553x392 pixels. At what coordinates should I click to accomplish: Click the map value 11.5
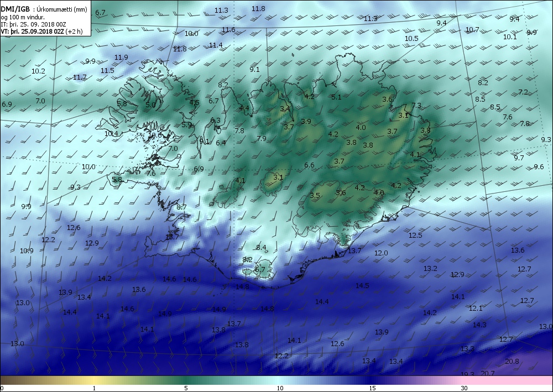pos(108,71)
